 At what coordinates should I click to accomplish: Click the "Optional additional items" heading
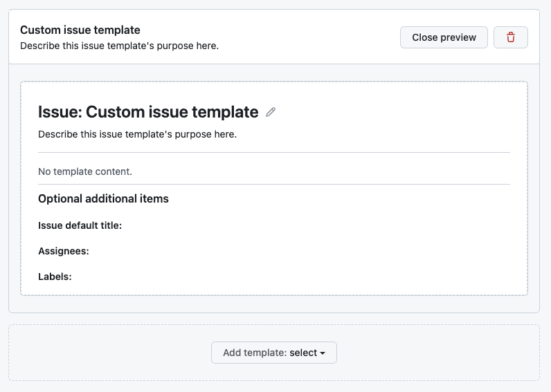pyautogui.click(x=103, y=198)
